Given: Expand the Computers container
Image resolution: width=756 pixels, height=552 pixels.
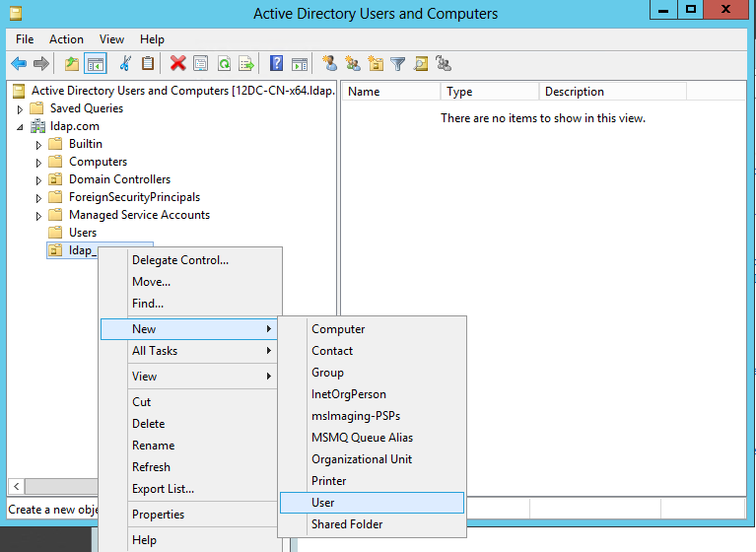Looking at the screenshot, I should 38,163.
